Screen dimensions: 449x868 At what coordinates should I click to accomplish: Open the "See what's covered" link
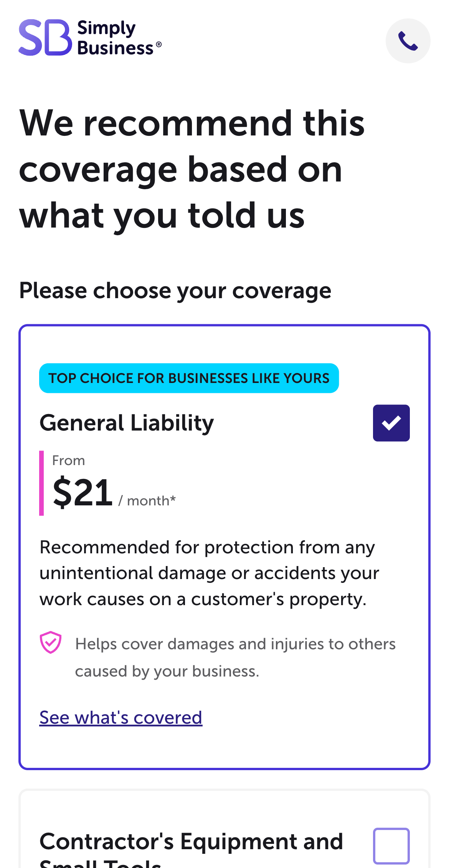121,718
